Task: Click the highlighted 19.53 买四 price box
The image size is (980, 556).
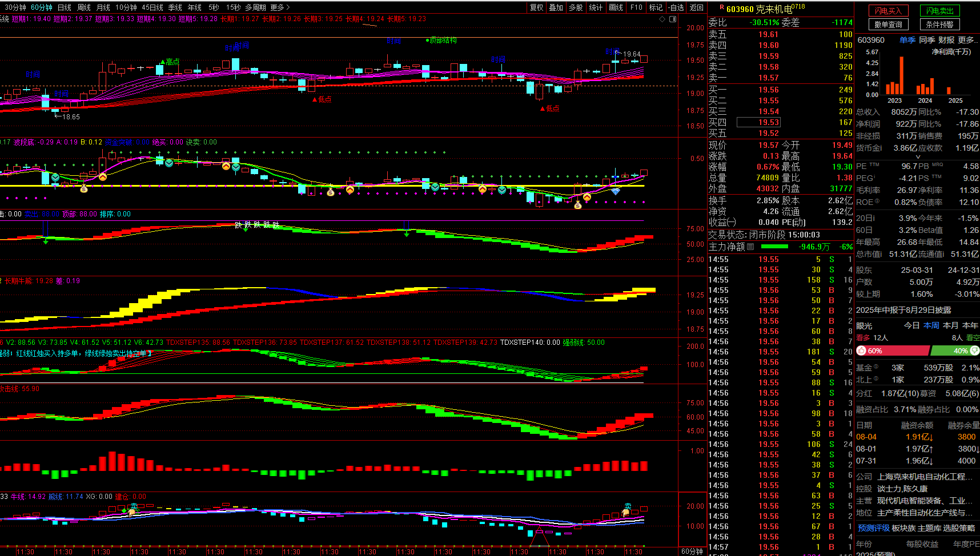Action: pos(758,122)
